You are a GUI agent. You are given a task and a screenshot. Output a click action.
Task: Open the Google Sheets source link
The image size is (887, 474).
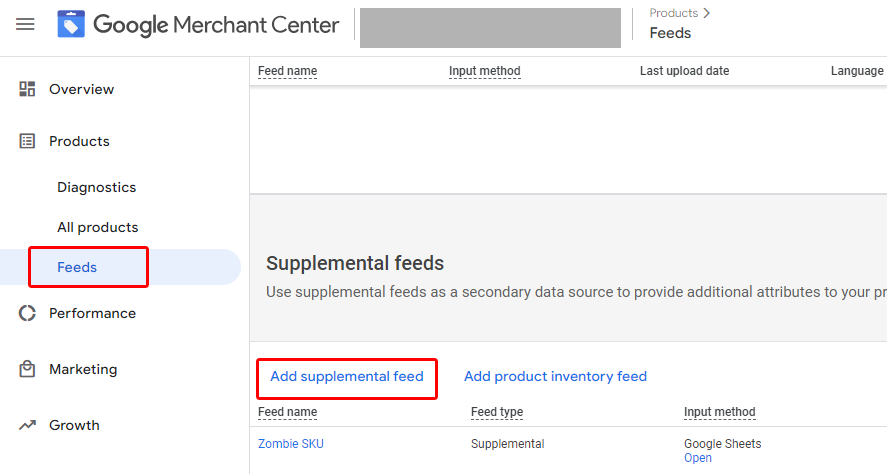pos(698,458)
